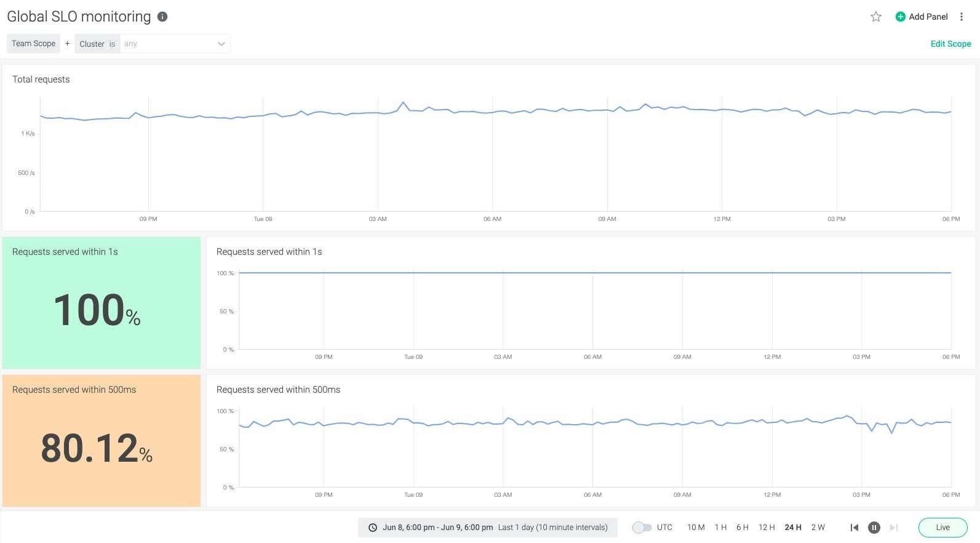Step forward to the next time window
Image resolution: width=980 pixels, height=543 pixels.
tap(894, 528)
